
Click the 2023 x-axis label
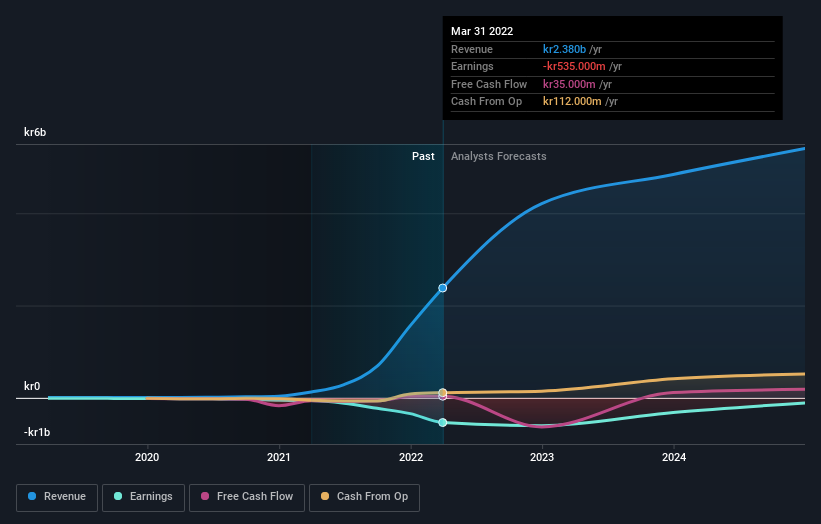(542, 457)
